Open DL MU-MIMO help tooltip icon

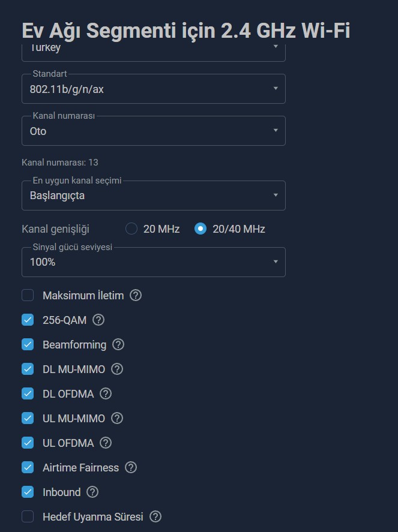pyautogui.click(x=117, y=369)
